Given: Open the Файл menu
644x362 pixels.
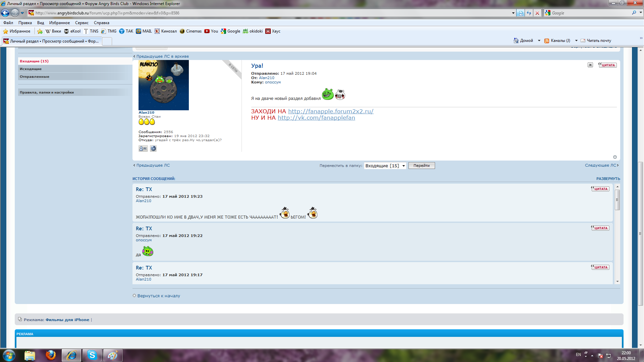Looking at the screenshot, I should pos(8,23).
